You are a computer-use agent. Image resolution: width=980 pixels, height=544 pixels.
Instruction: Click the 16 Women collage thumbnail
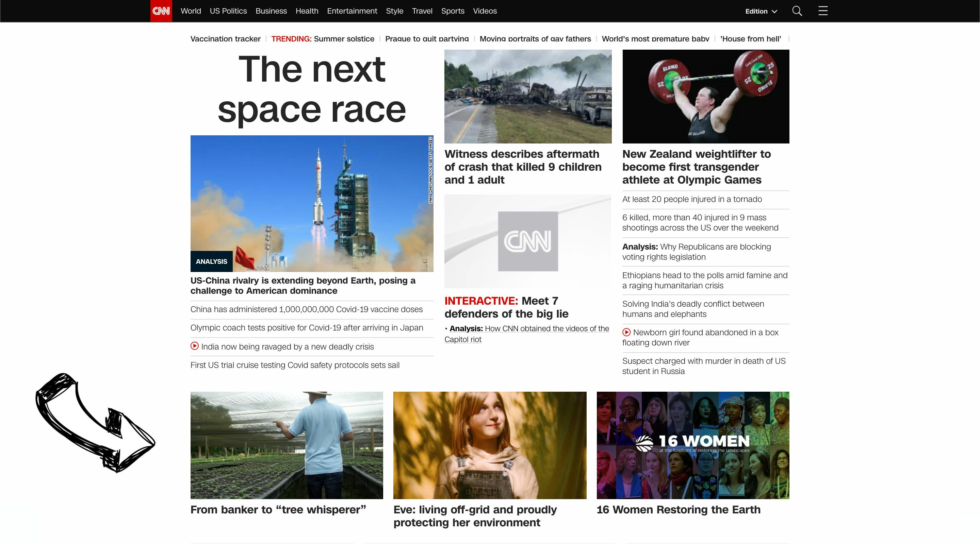pyautogui.click(x=692, y=445)
